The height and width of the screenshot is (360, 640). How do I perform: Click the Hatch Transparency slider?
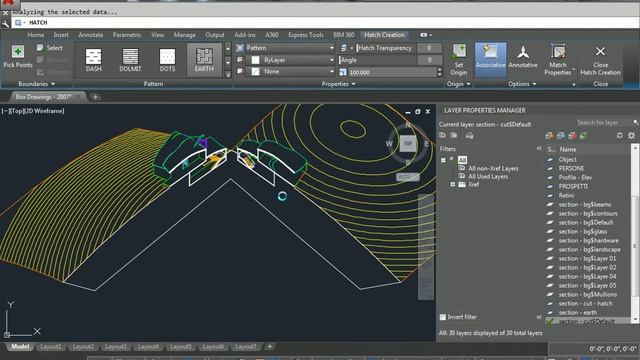tap(386, 48)
